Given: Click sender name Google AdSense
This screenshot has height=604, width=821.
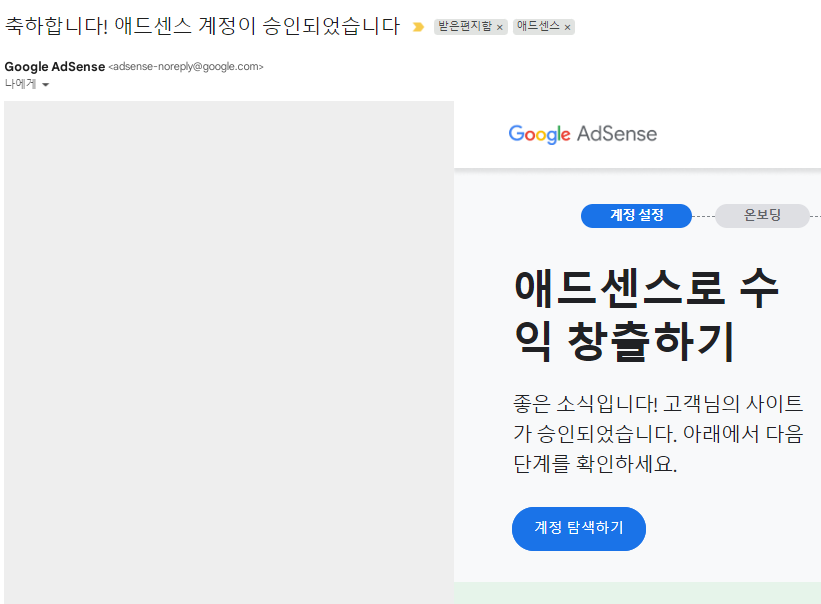Looking at the screenshot, I should tap(54, 66).
